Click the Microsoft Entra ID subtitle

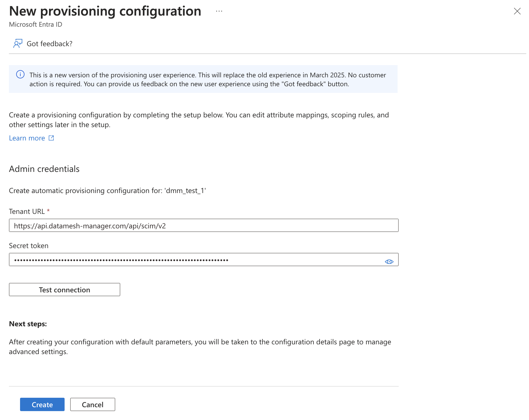pyautogui.click(x=36, y=24)
